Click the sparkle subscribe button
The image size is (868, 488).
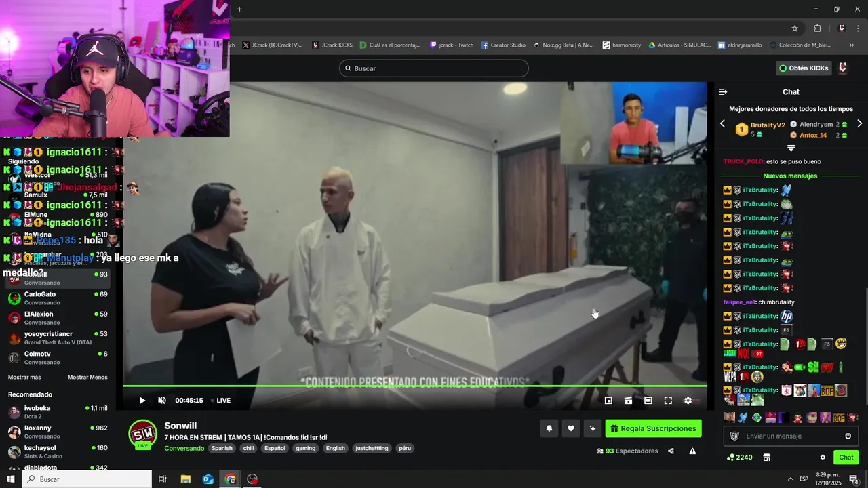593,428
